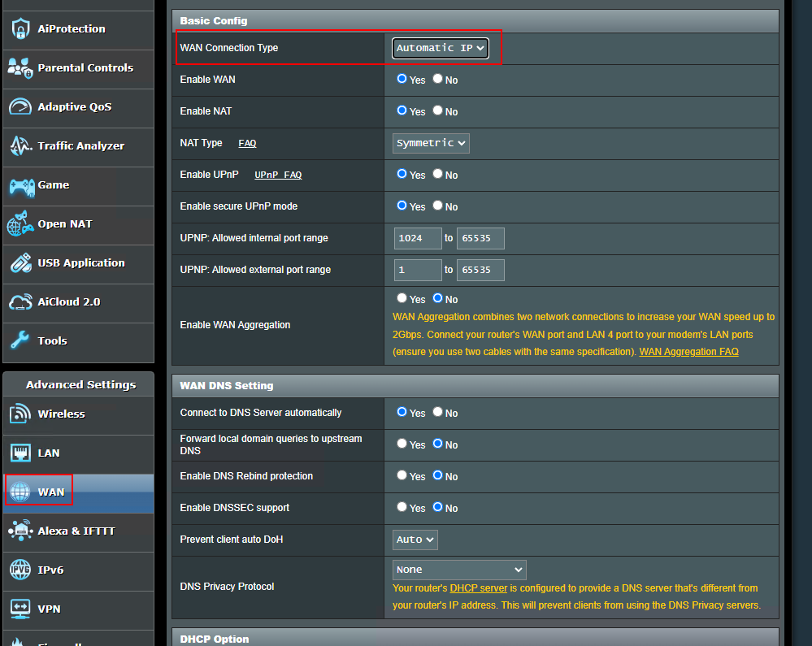Follow the DHCP server link
The width and height of the screenshot is (812, 646).
click(479, 588)
